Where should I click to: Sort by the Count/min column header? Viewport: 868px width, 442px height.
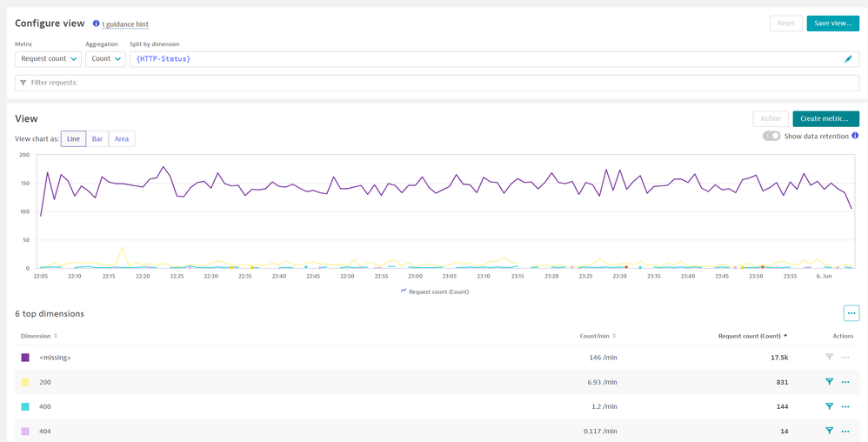(598, 336)
